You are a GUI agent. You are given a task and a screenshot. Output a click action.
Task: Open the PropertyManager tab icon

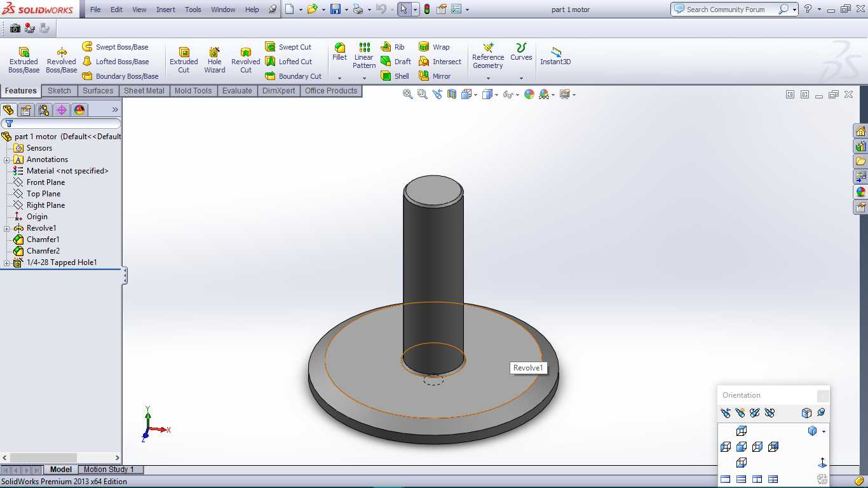26,110
